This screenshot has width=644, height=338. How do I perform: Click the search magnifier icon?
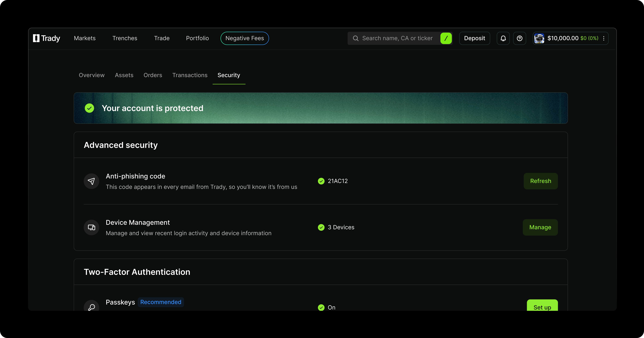[x=356, y=38]
